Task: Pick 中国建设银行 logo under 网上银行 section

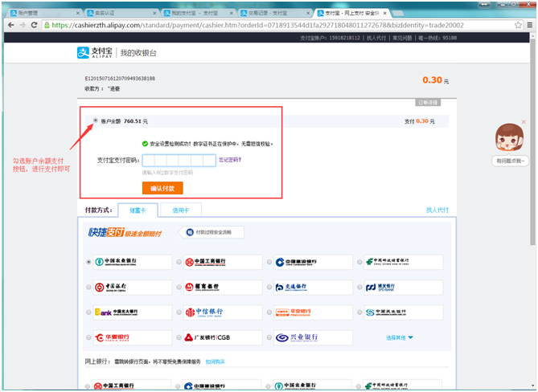Action: click(222, 385)
